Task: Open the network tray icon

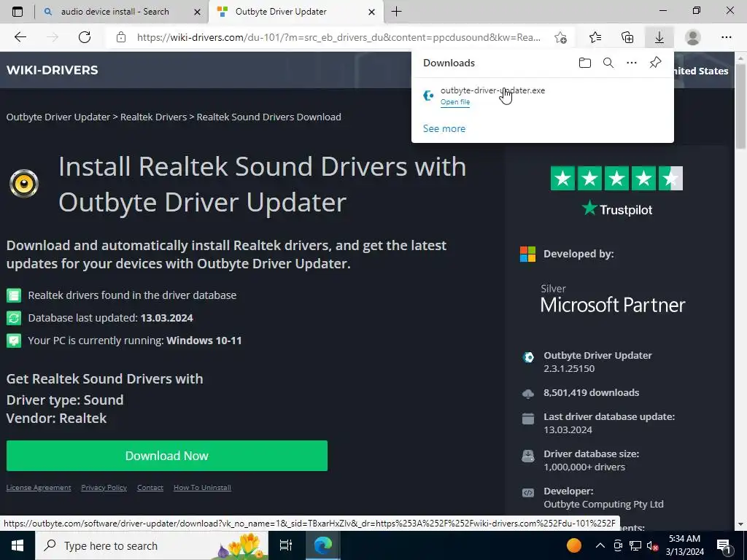Action: 635,545
